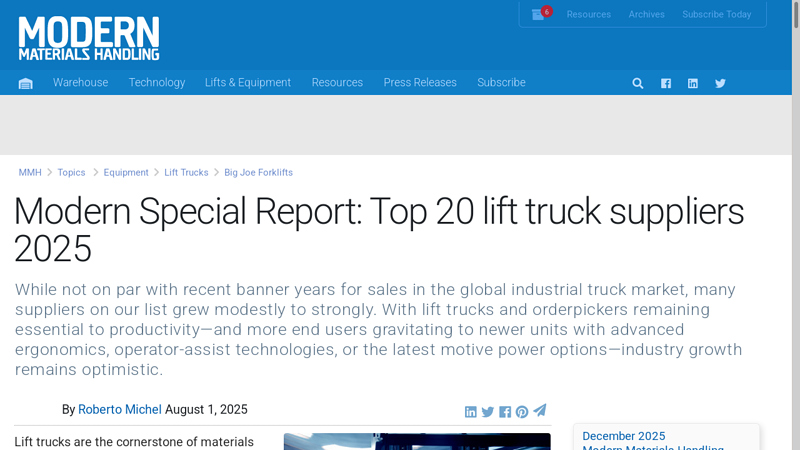Share article on Twitter
The width and height of the screenshot is (800, 450).
click(488, 412)
